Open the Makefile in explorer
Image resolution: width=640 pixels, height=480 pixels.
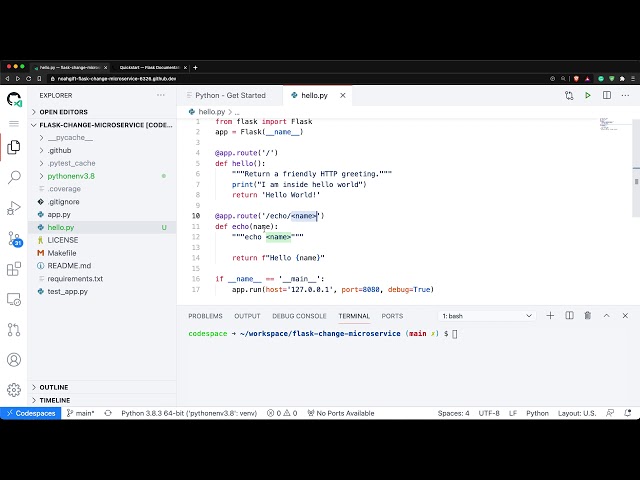102,253
